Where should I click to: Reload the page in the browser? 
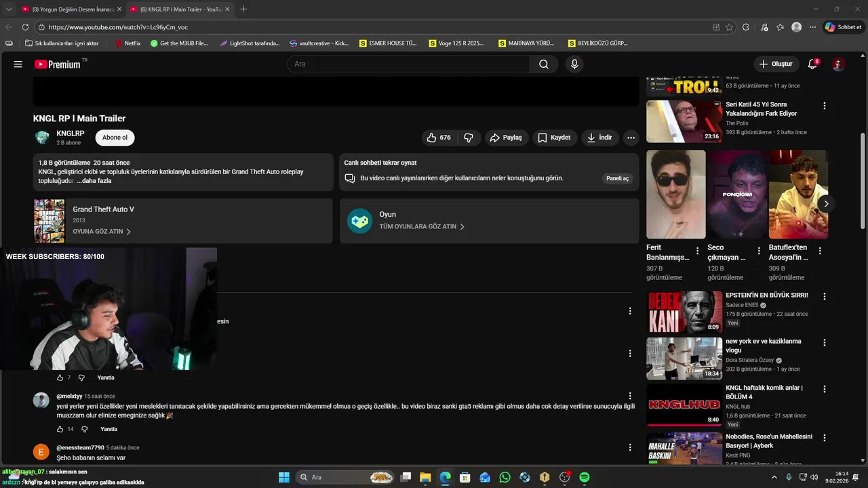click(25, 27)
